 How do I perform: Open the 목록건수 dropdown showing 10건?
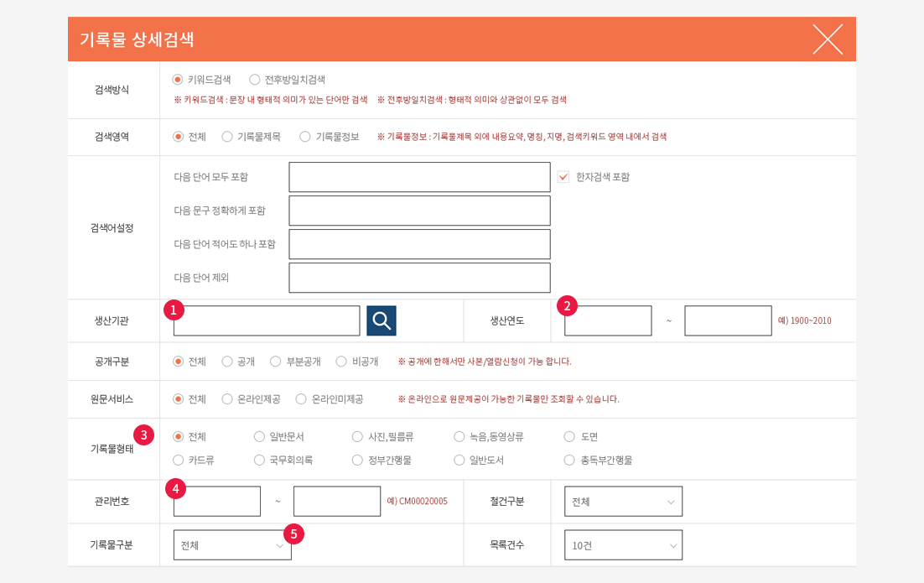pyautogui.click(x=623, y=545)
